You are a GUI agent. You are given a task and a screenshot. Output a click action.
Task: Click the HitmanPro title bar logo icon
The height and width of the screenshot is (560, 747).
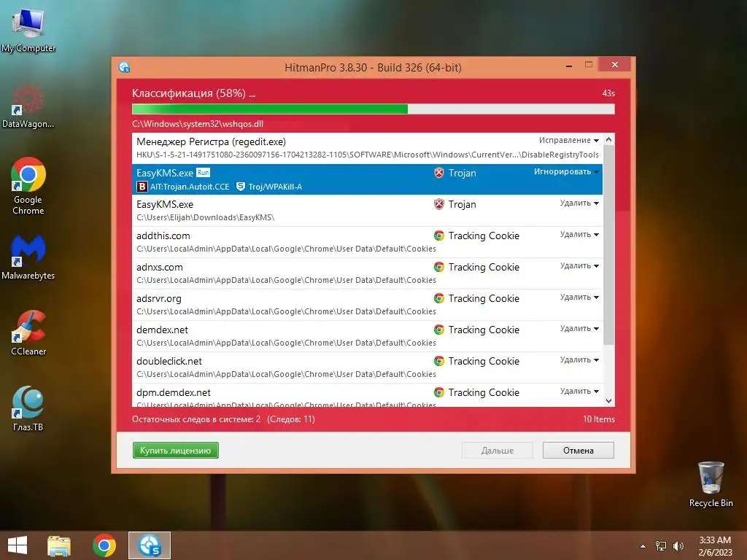click(x=124, y=67)
